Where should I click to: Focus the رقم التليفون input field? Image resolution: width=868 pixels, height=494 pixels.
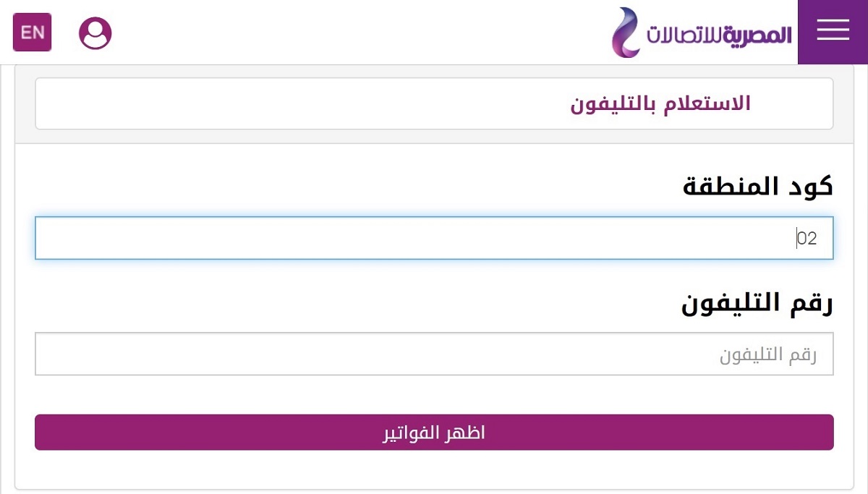click(x=434, y=354)
